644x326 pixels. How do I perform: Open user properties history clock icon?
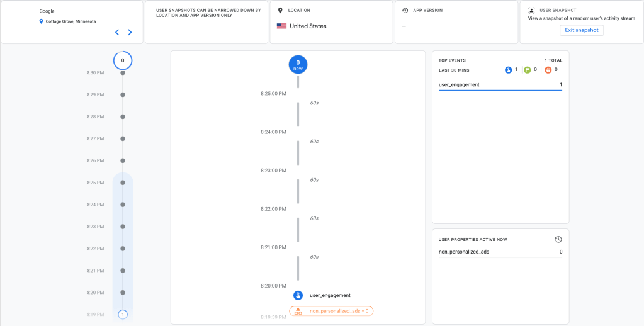pos(558,240)
